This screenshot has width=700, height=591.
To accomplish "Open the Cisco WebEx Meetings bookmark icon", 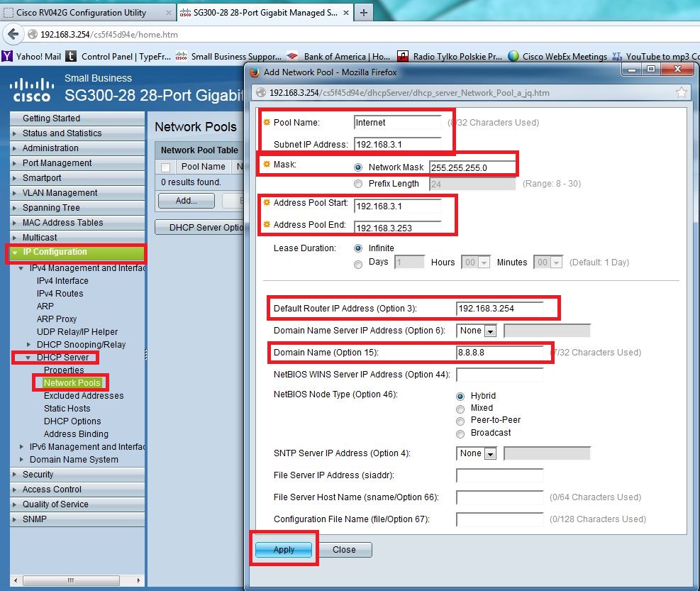I will pyautogui.click(x=513, y=56).
